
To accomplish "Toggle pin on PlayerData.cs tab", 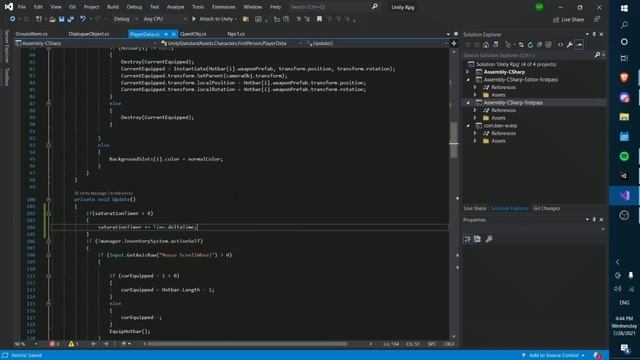I will click(166, 34).
